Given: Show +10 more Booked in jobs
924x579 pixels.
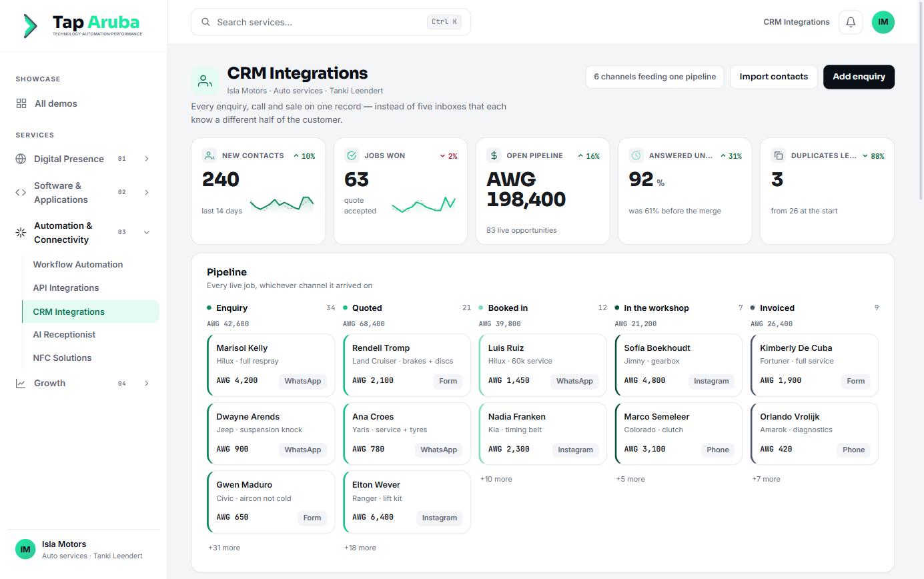Looking at the screenshot, I should [x=496, y=479].
